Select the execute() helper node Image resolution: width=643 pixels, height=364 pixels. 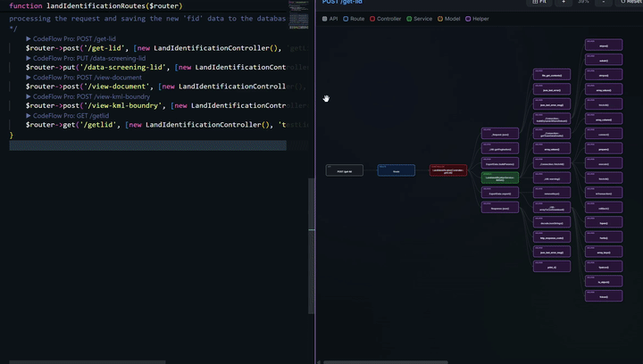604,163
